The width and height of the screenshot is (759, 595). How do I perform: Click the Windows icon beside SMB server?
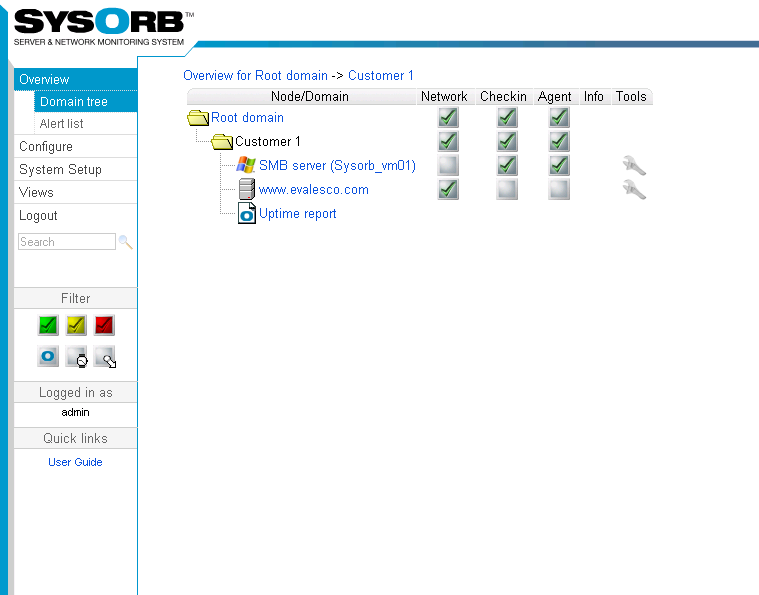click(x=246, y=165)
